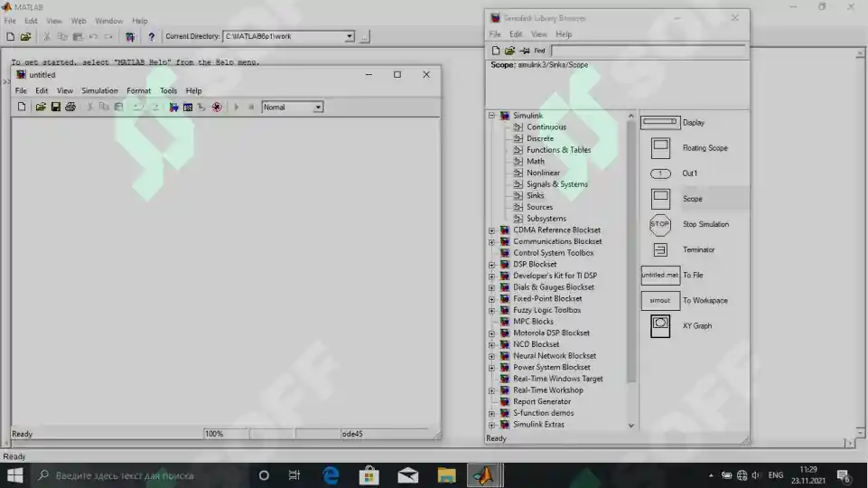Click pin stay-on-top icon in Library Browser
This screenshot has height=488, width=868.
coord(525,51)
